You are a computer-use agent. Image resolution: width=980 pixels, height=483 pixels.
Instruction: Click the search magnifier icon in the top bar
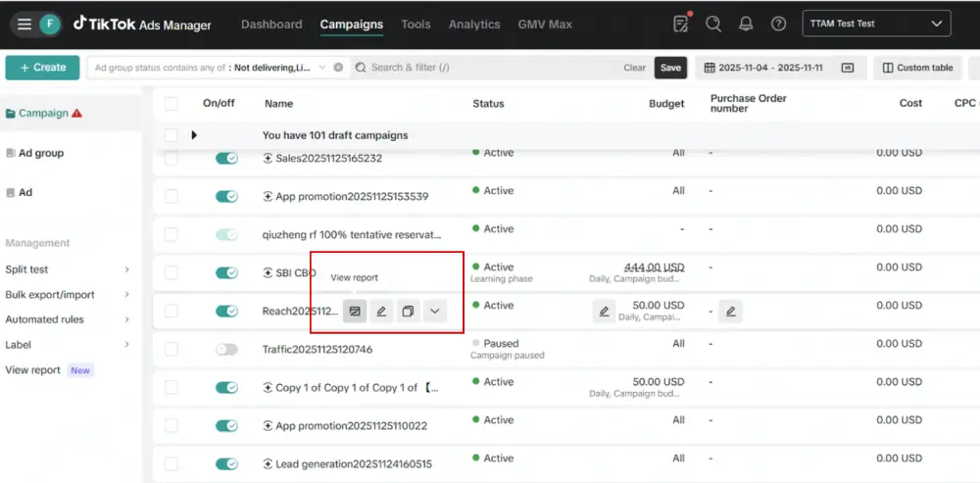tap(713, 24)
